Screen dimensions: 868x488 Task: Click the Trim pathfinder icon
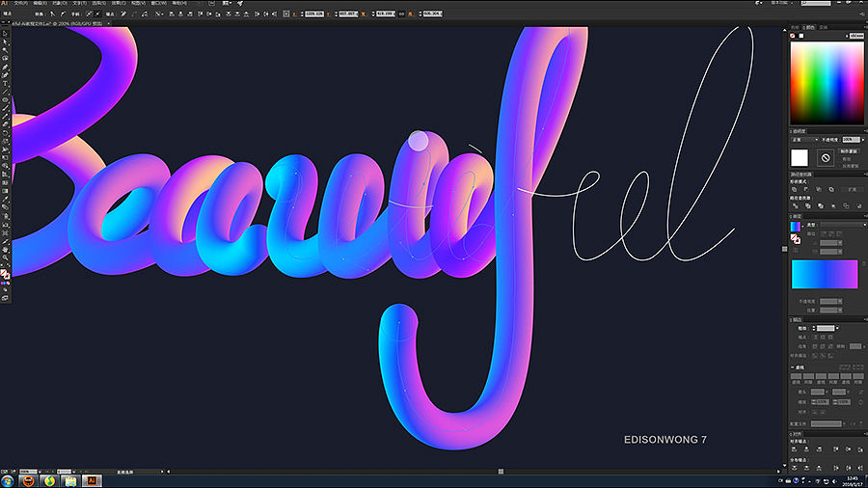click(x=807, y=205)
